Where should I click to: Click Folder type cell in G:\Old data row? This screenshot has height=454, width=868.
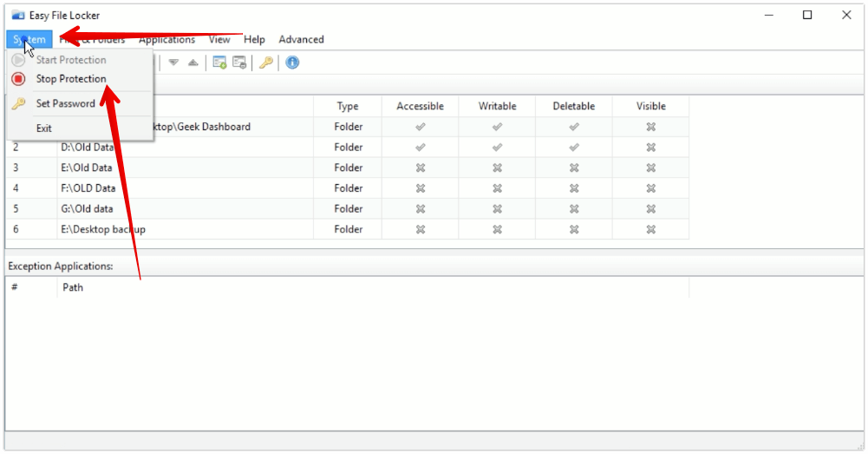click(349, 209)
